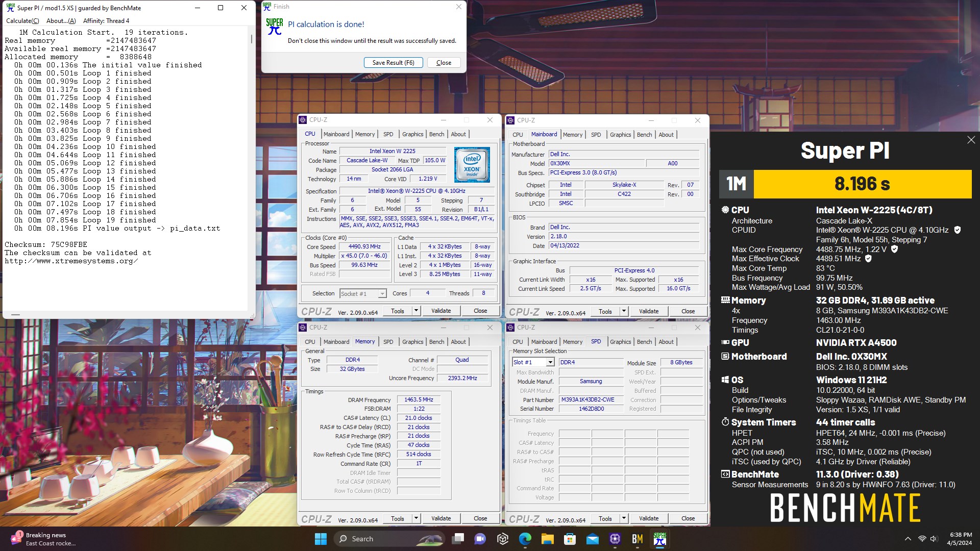The height and width of the screenshot is (551, 980).
Task: Click the Super PI title bar app icon
Action: pos(10,8)
